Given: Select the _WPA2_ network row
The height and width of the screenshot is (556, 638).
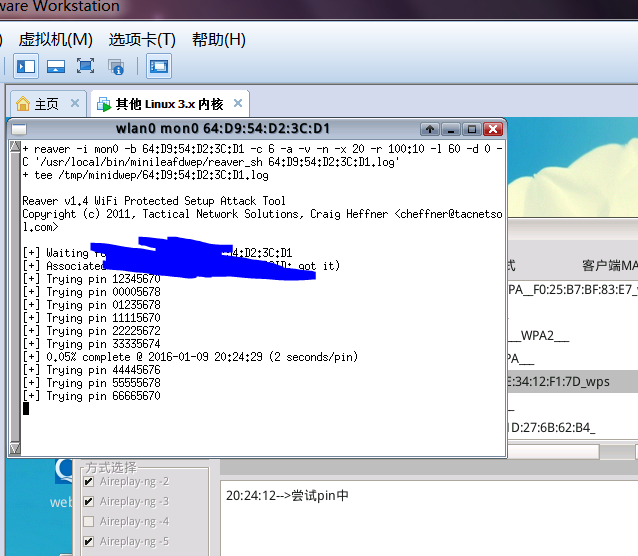Looking at the screenshot, I should 573,336.
